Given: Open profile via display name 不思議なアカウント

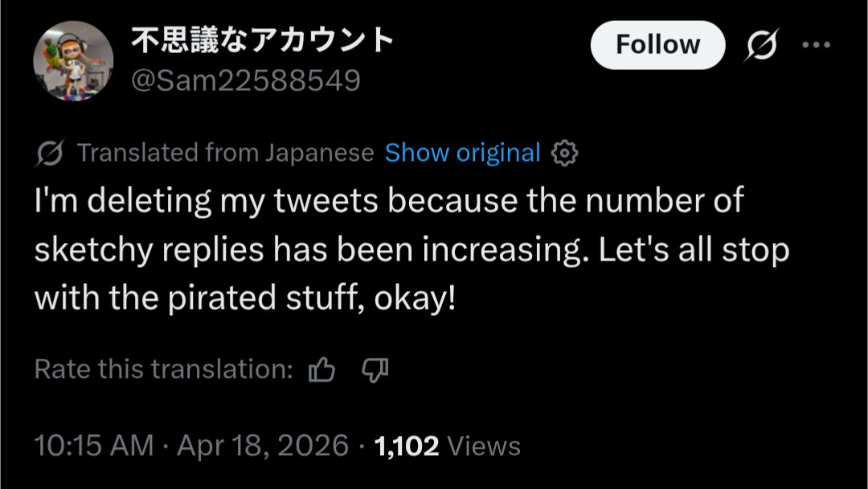Looking at the screenshot, I should (x=262, y=40).
